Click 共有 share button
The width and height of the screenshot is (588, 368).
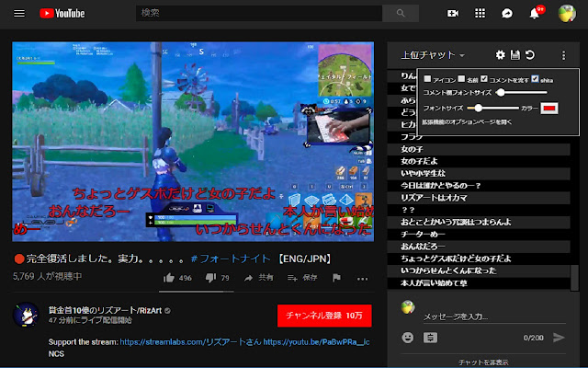click(259, 278)
